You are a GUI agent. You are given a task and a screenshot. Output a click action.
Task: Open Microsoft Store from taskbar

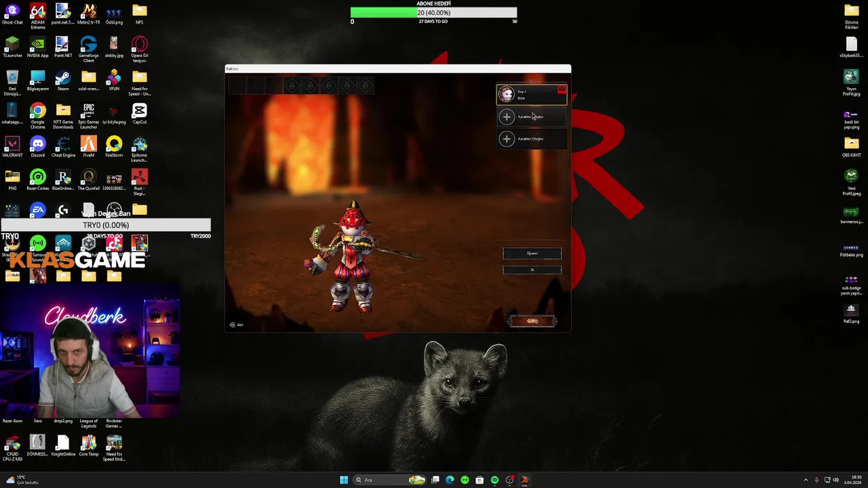click(479, 480)
